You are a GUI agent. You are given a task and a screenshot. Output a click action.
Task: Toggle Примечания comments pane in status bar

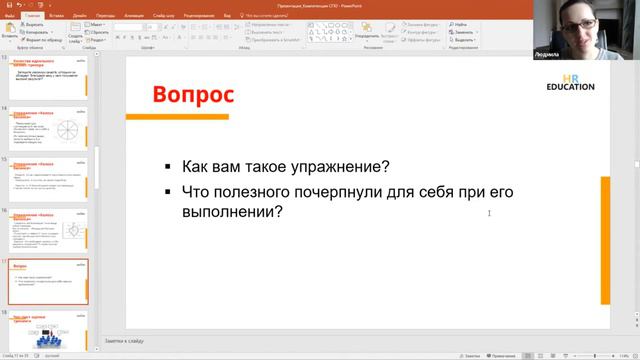click(x=501, y=356)
